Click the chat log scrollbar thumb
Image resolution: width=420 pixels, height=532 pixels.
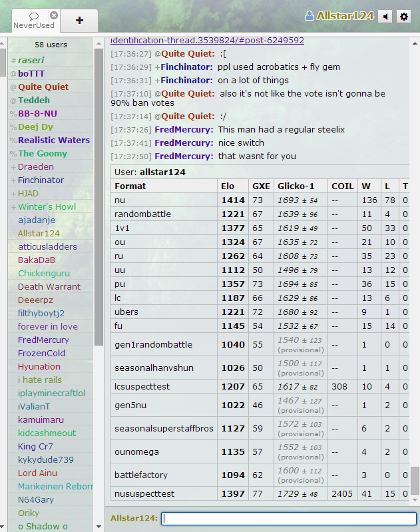[415, 481]
